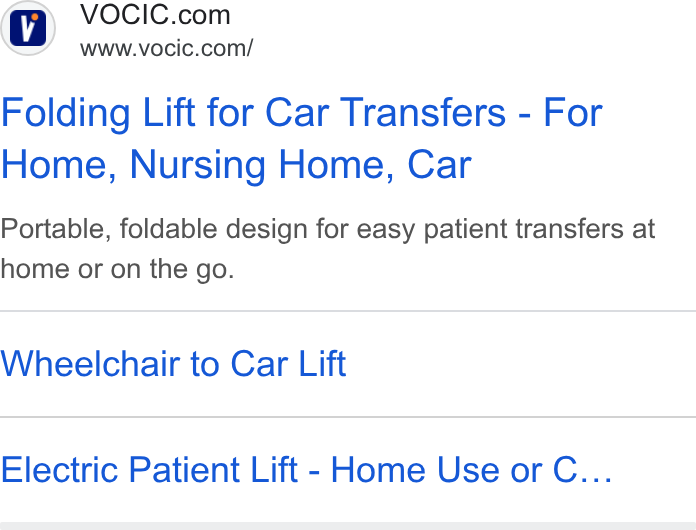Click the divider line above Electric Patient Lift
696x530 pixels.
coord(348,417)
